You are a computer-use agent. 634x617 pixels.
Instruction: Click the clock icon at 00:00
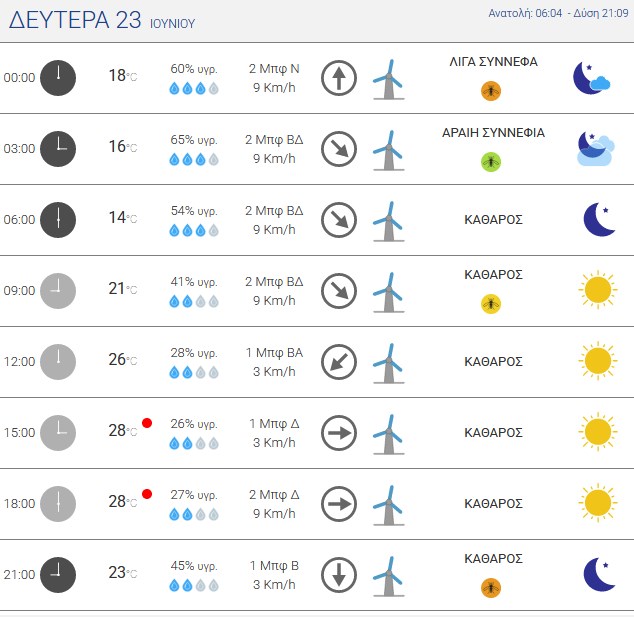[58, 78]
